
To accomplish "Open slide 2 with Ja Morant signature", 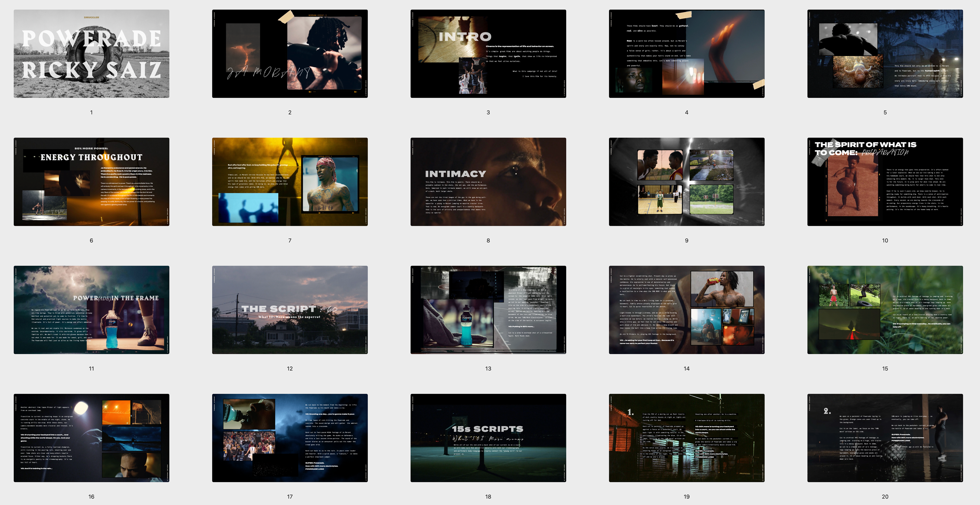I will point(289,54).
